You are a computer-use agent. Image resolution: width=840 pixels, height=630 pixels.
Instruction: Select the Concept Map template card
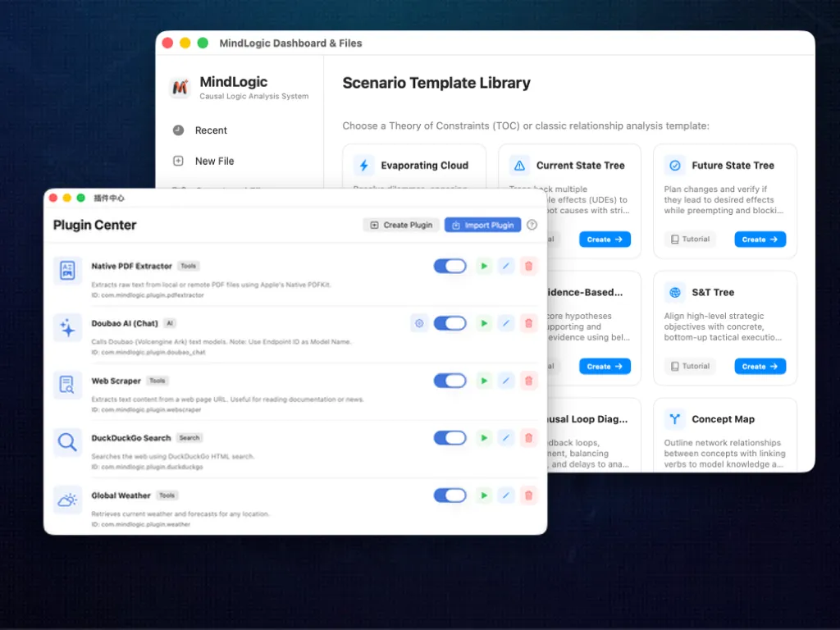click(x=725, y=436)
